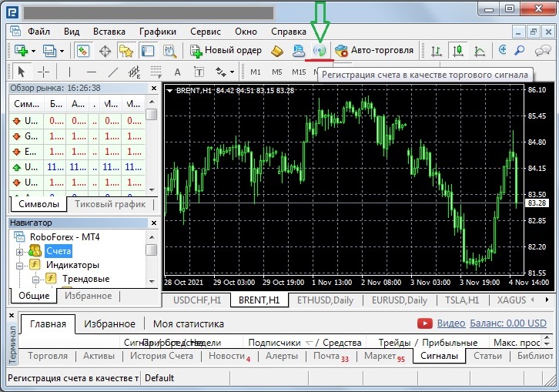Open the Баланс: 0.00 USD link
The width and height of the screenshot is (559, 392).
coord(508,323)
